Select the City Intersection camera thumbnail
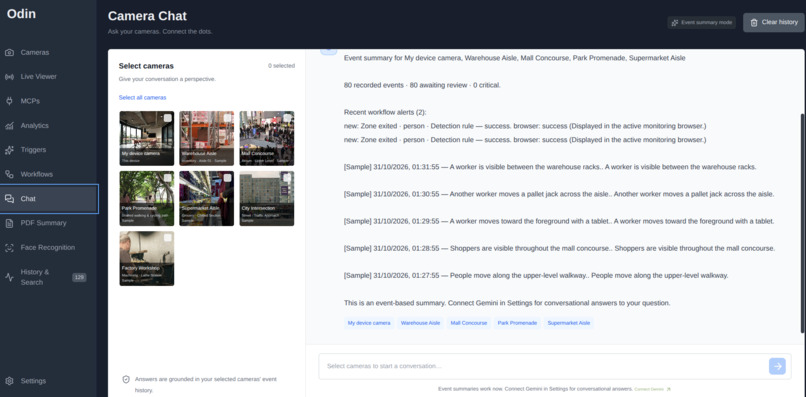 pos(267,198)
